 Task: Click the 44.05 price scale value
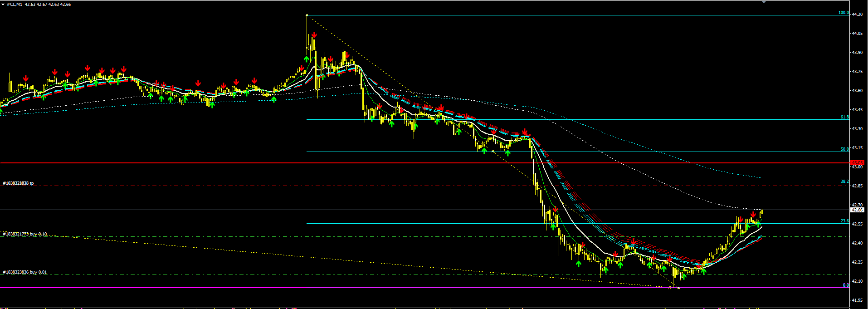coord(857,34)
